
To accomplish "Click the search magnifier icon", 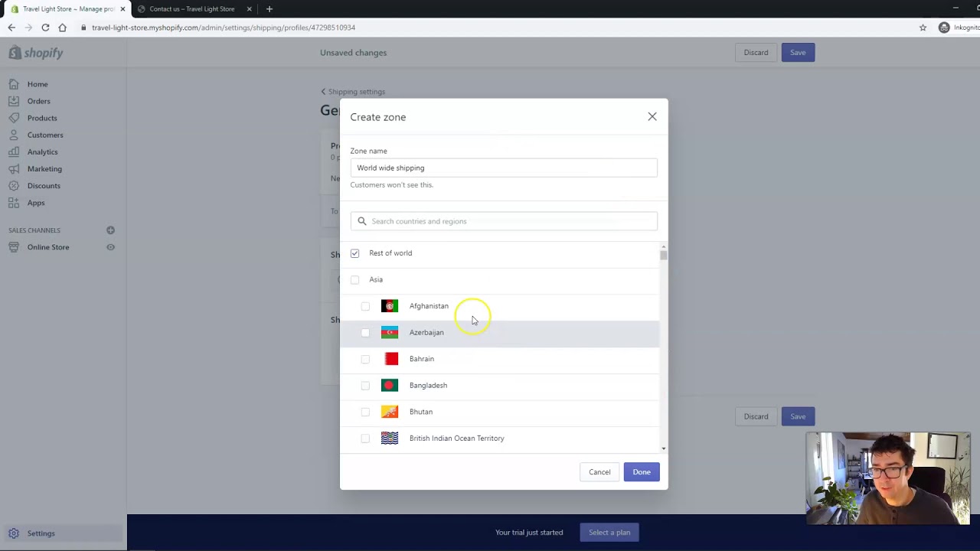I will click(x=362, y=221).
